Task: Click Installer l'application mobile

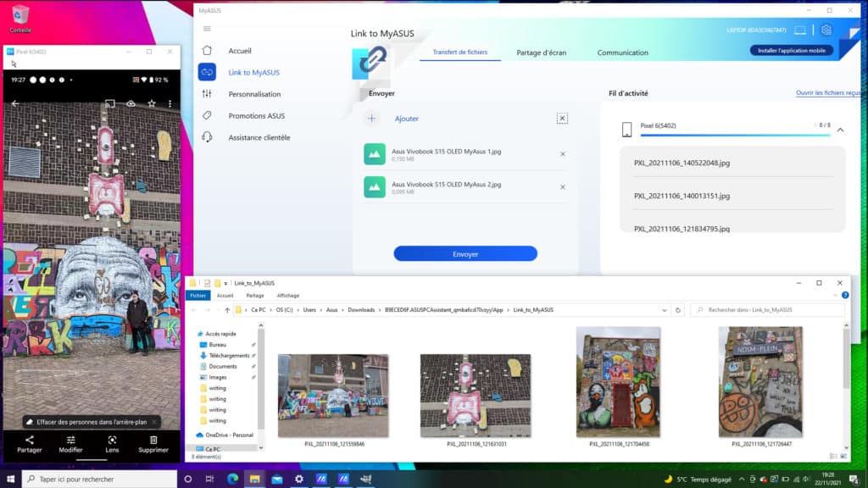Action: tap(792, 50)
